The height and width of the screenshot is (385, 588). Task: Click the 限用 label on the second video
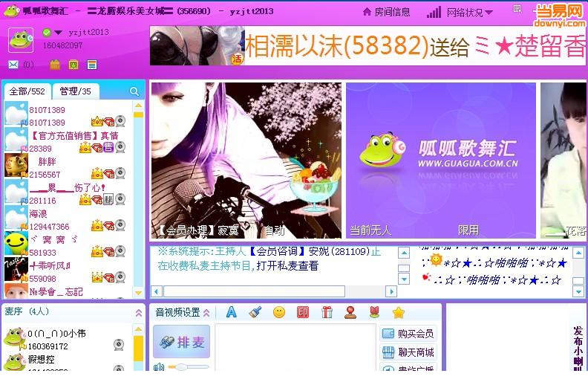pos(468,230)
